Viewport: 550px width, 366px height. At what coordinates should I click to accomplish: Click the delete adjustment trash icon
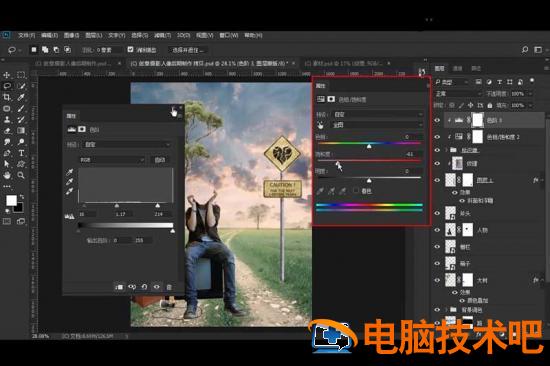(169, 287)
